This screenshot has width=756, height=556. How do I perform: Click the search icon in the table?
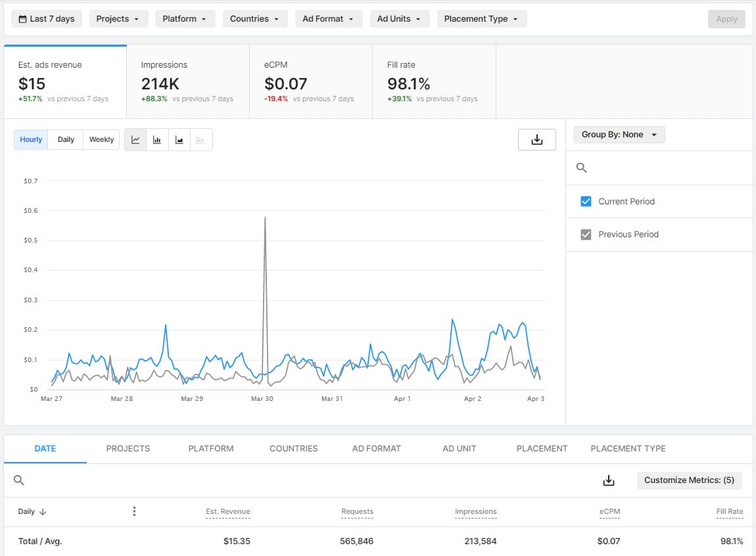[x=19, y=480]
